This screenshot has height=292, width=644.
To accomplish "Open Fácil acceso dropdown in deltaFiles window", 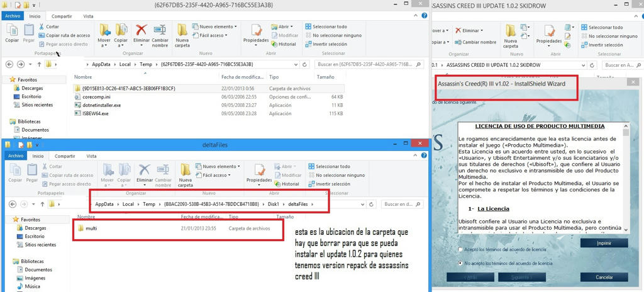I will point(213,175).
